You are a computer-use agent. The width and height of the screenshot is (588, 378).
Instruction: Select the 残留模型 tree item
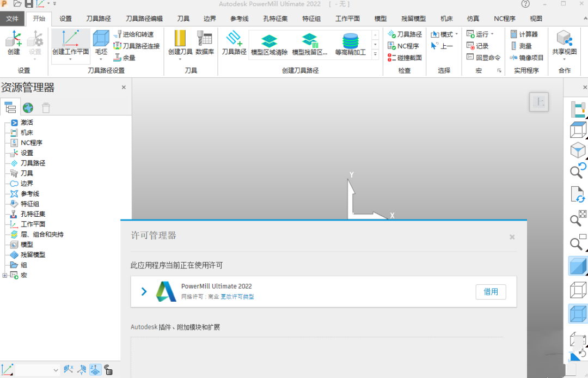pos(33,254)
